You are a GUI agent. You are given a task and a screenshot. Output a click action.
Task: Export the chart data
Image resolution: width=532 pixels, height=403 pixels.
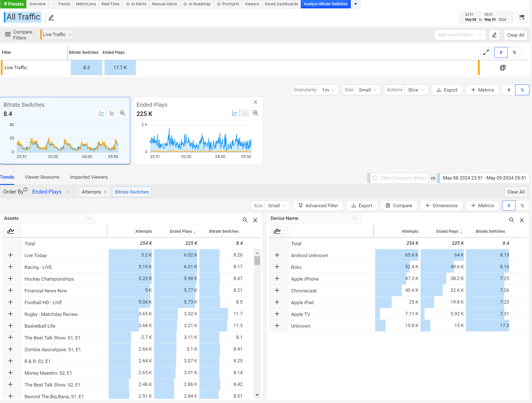coord(447,90)
